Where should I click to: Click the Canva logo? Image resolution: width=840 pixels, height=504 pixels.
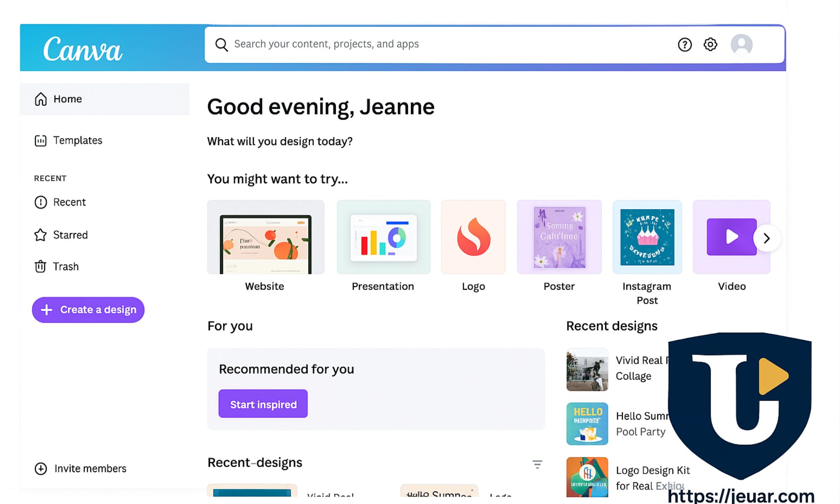pyautogui.click(x=82, y=50)
